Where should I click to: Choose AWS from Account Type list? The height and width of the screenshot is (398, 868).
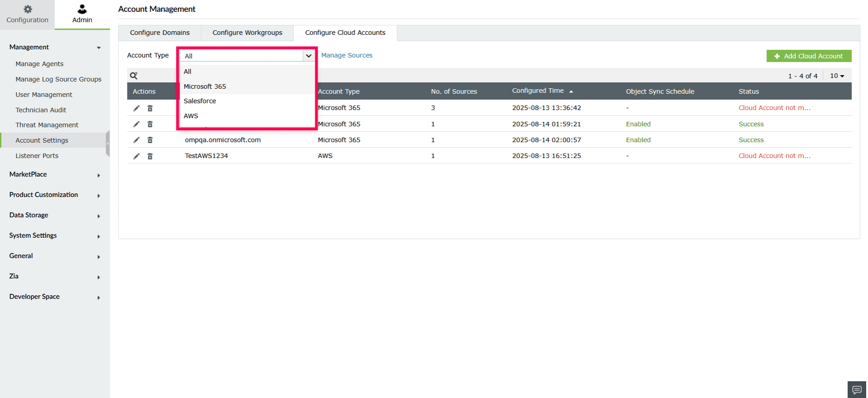pyautogui.click(x=247, y=116)
